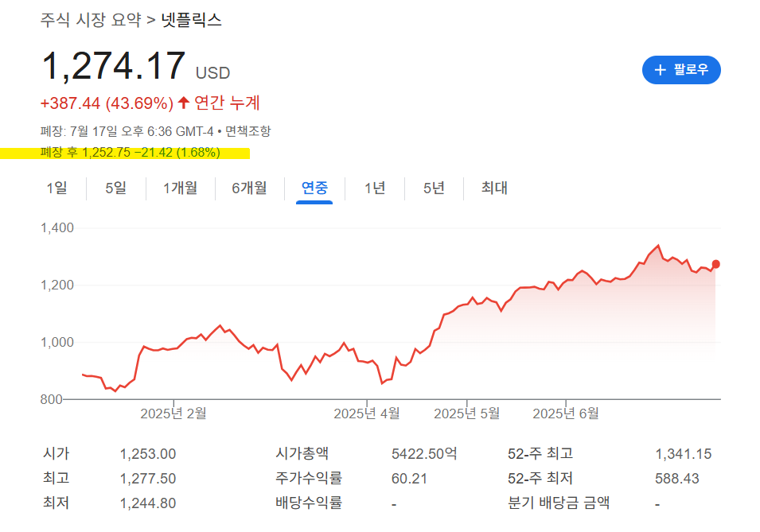Viewport: 760px width, 532px height.
Task: Click the 1,400 y-axis label
Action: [x=57, y=227]
